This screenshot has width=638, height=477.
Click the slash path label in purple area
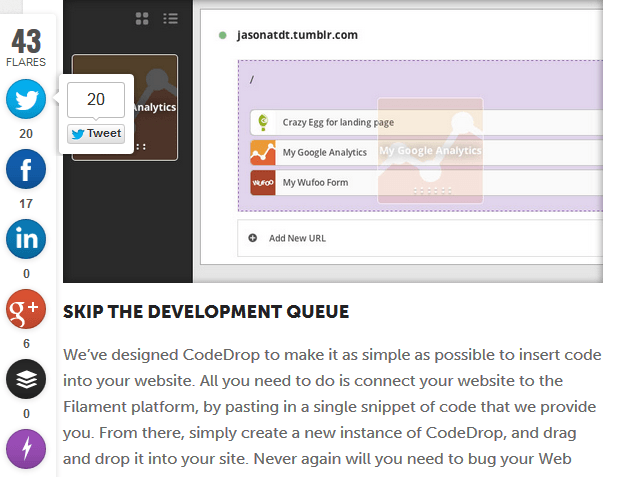click(252, 79)
